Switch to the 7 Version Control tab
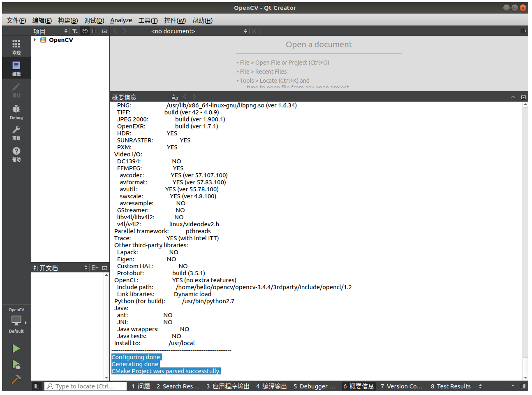This screenshot has width=532, height=395. pyautogui.click(x=402, y=386)
